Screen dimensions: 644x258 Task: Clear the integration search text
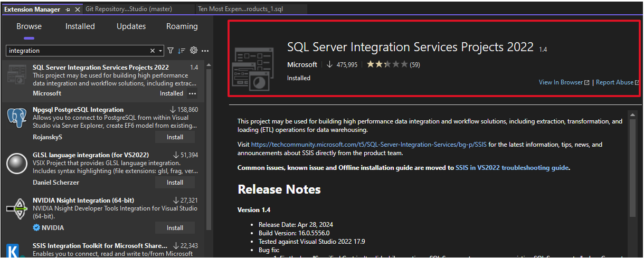153,51
